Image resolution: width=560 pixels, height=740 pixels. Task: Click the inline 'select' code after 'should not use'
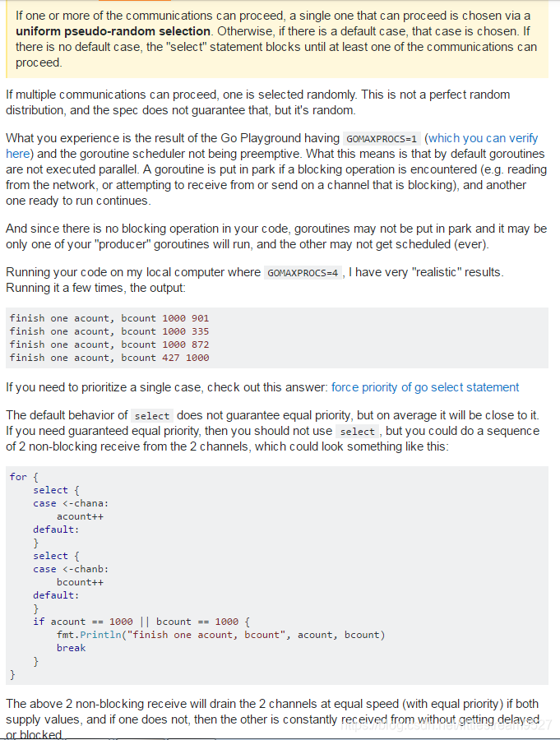[358, 432]
